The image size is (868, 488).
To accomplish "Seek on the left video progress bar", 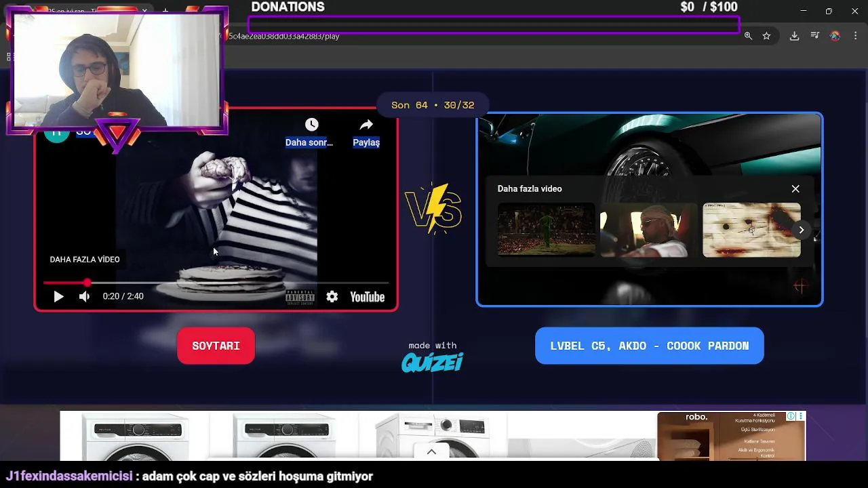I will [216, 283].
